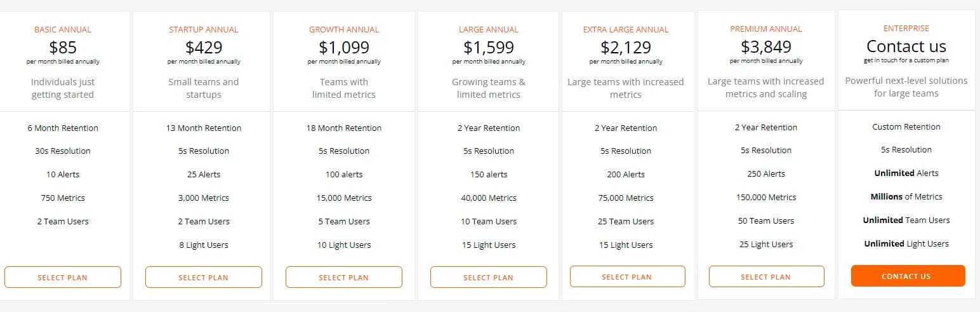Image resolution: width=980 pixels, height=312 pixels.
Task: Click the Growth Annual heading
Action: coord(344,29)
